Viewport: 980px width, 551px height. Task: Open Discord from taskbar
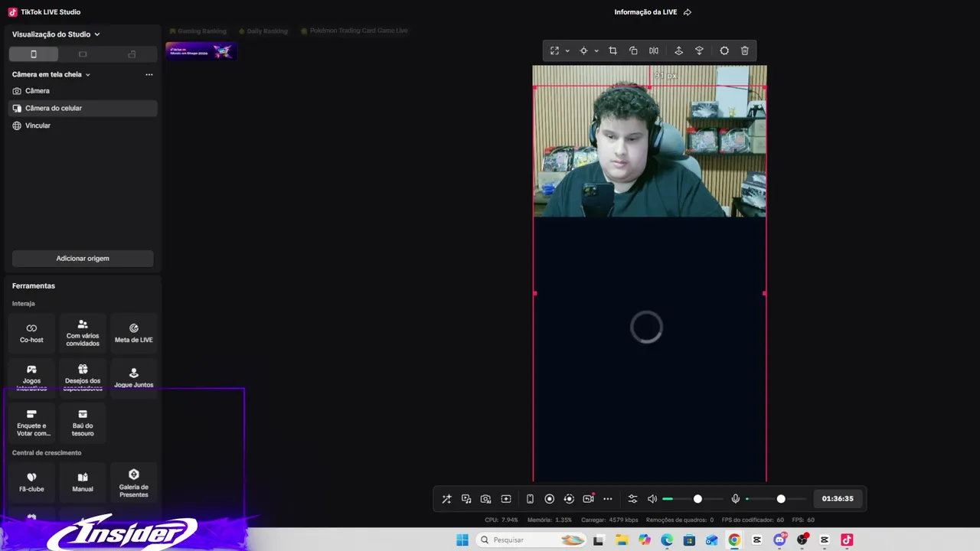[779, 540]
